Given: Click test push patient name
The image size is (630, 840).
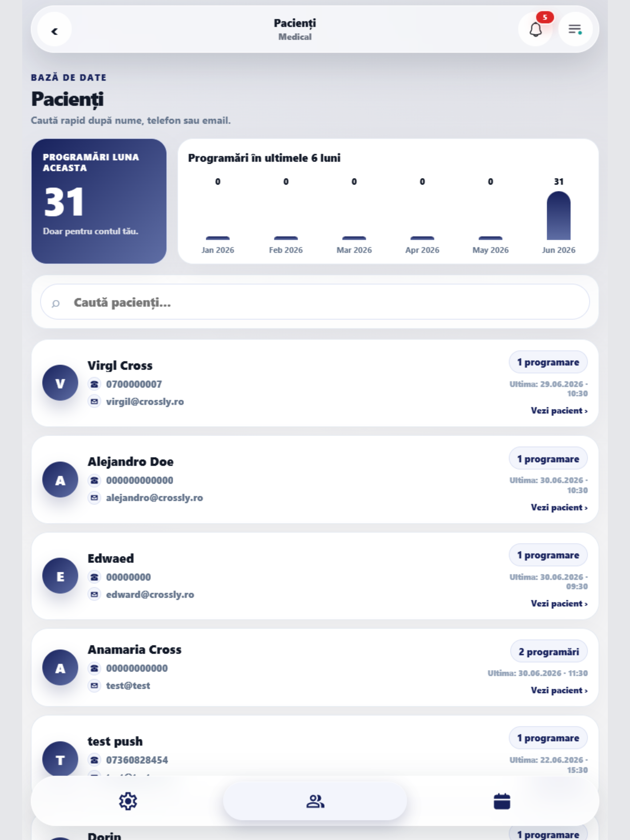Looking at the screenshot, I should pos(115,741).
